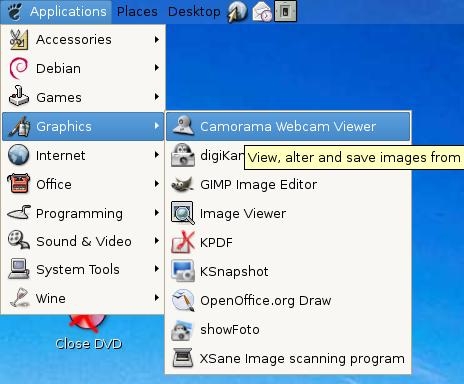
Task: Click the Camorama webcam icon
Action: point(183,126)
